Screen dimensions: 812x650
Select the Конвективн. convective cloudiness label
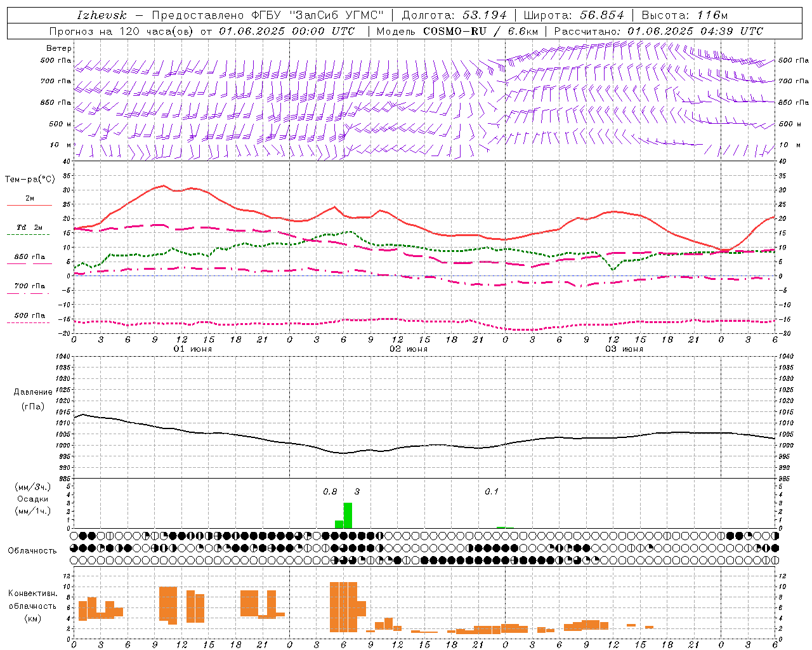(x=32, y=594)
